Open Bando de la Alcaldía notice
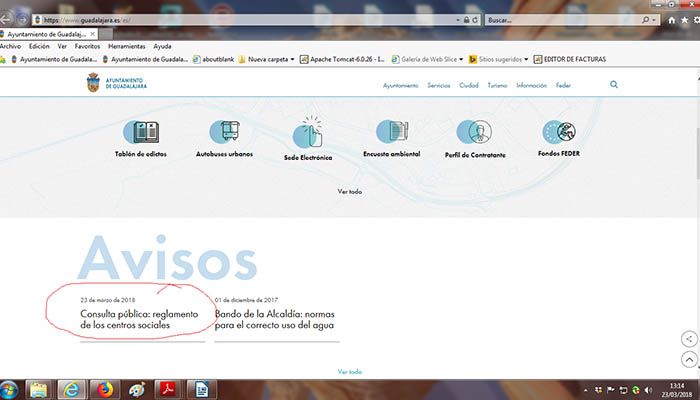The width and height of the screenshot is (700, 400). pyautogui.click(x=275, y=320)
